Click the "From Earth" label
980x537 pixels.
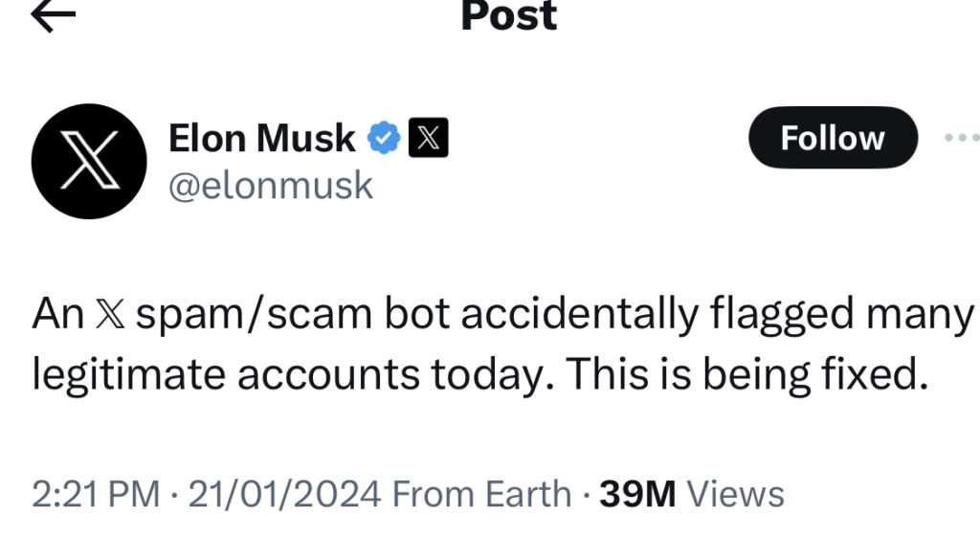click(482, 494)
